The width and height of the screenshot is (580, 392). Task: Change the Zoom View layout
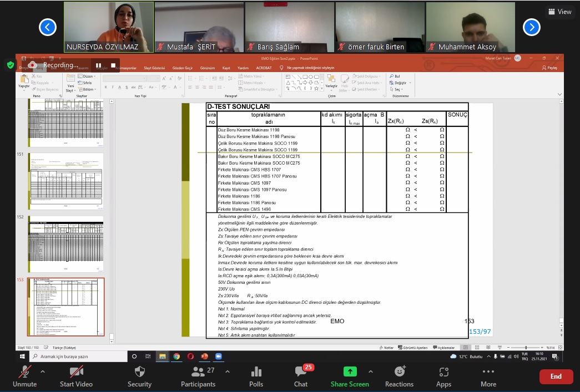(560, 12)
